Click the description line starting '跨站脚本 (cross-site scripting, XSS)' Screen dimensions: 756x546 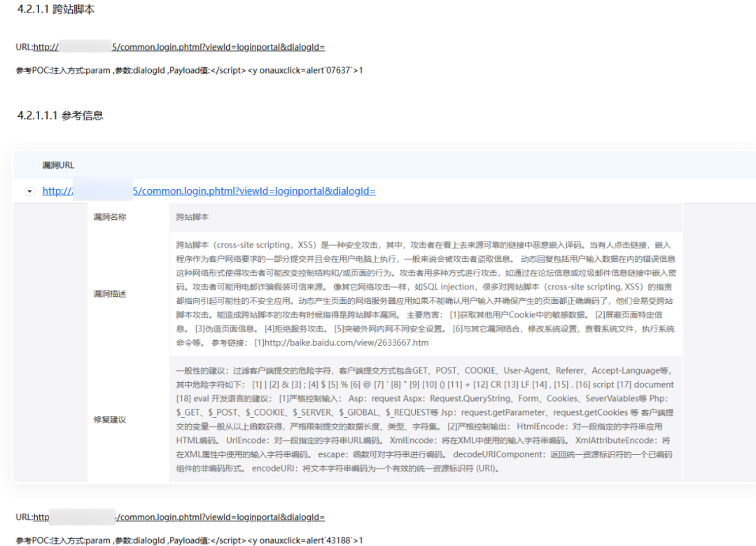pos(423,245)
